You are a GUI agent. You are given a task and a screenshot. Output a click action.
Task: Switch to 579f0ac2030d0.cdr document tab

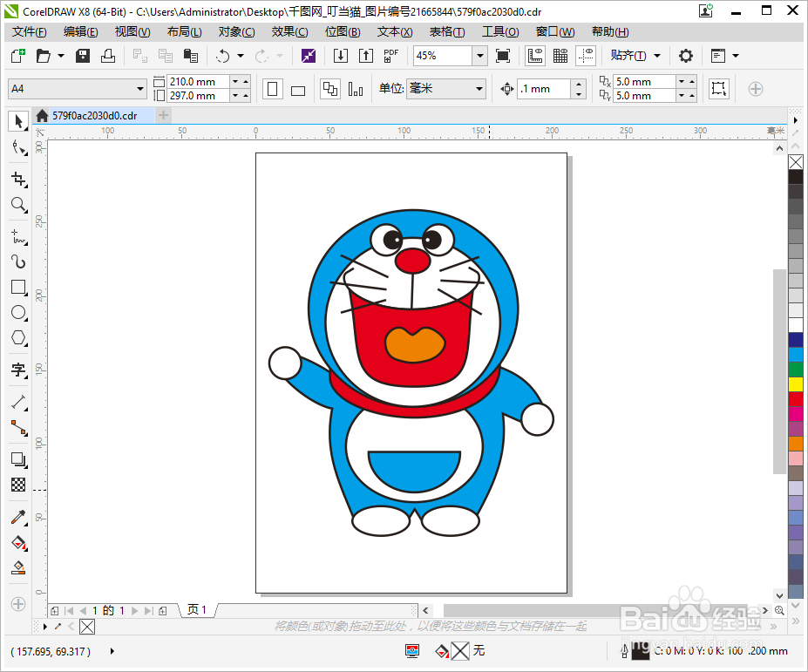click(x=94, y=115)
